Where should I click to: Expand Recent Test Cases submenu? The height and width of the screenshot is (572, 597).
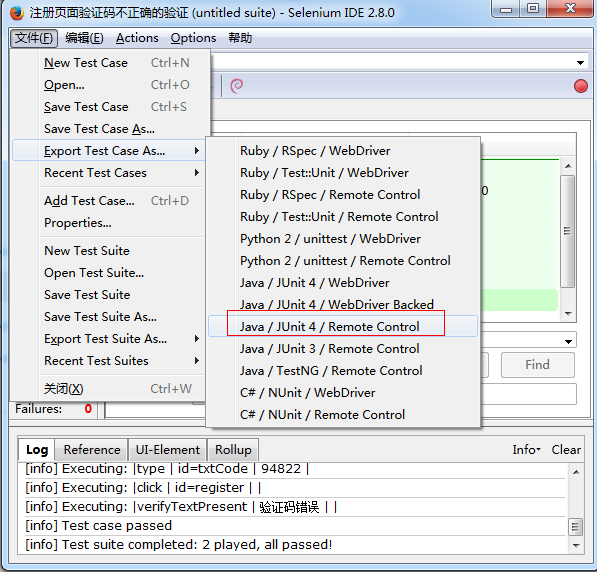click(110, 173)
